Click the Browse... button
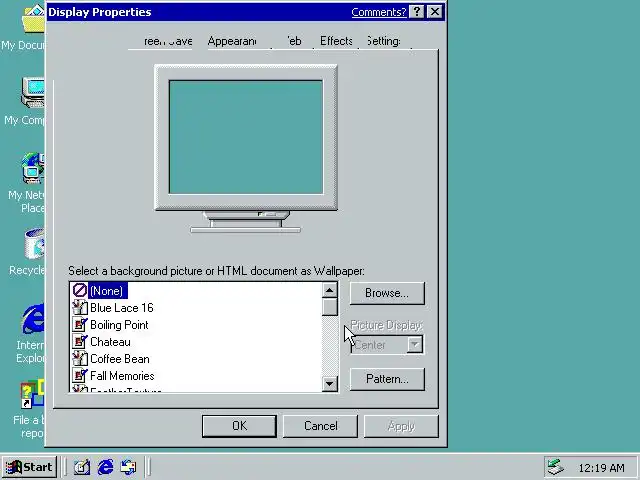The image size is (640, 480). pos(387,293)
